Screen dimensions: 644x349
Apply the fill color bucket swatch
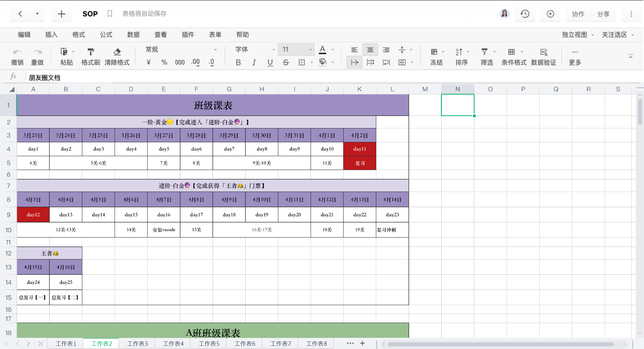[x=323, y=62]
